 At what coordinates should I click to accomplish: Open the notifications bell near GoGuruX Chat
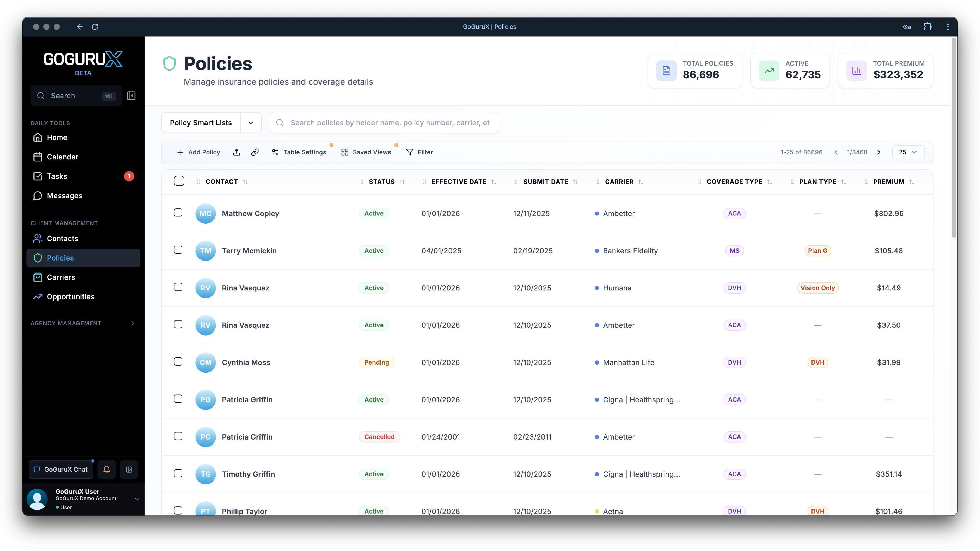pyautogui.click(x=107, y=469)
